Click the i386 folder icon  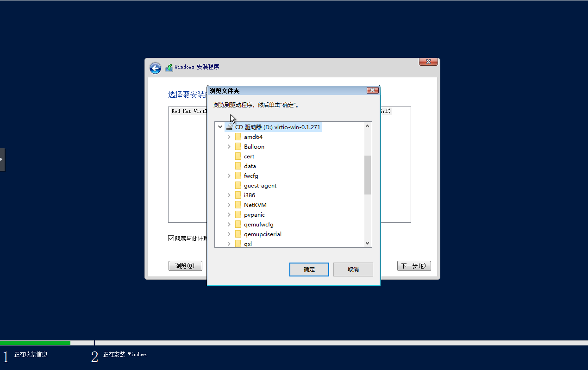238,195
